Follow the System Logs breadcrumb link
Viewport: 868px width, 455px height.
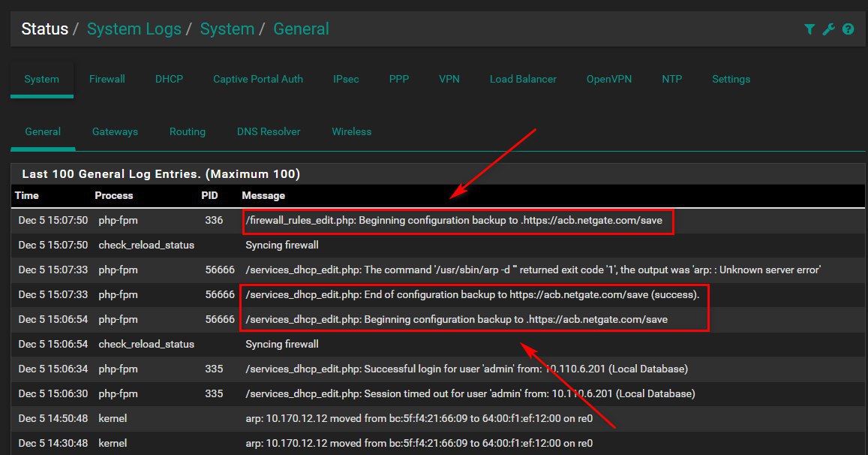[x=134, y=29]
